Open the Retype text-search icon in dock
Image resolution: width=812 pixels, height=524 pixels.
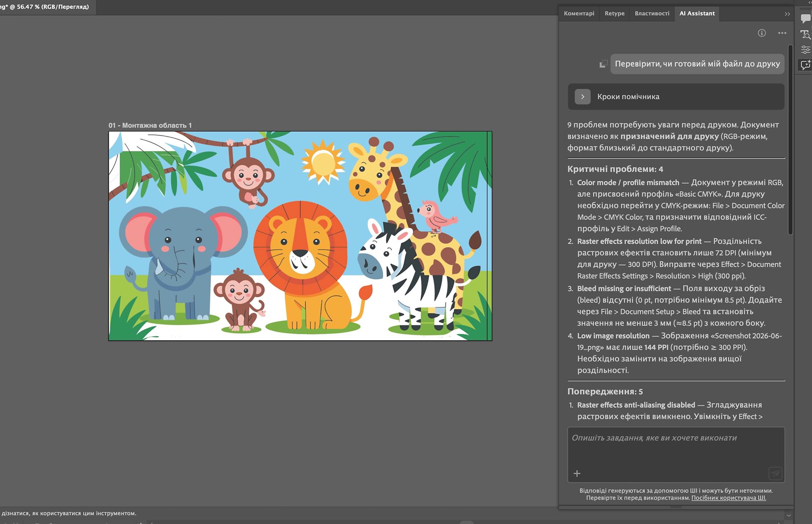click(x=805, y=35)
